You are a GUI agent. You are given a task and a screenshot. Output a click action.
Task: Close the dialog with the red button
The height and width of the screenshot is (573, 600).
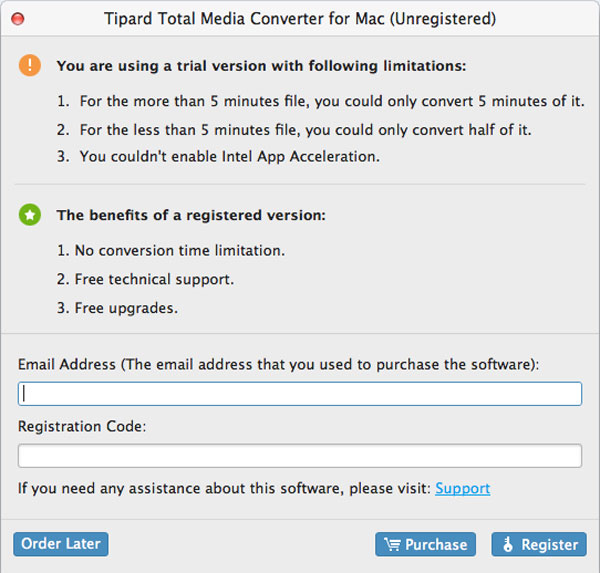click(x=18, y=18)
